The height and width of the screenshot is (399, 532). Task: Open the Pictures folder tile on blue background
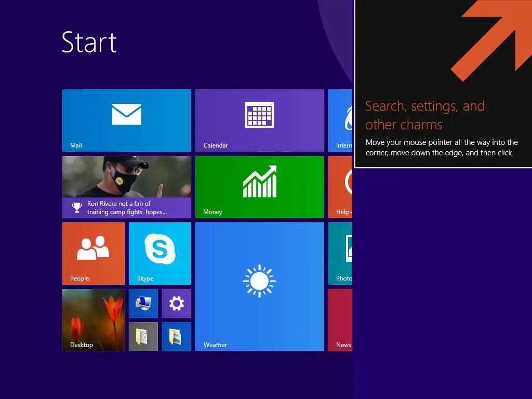coord(177,337)
